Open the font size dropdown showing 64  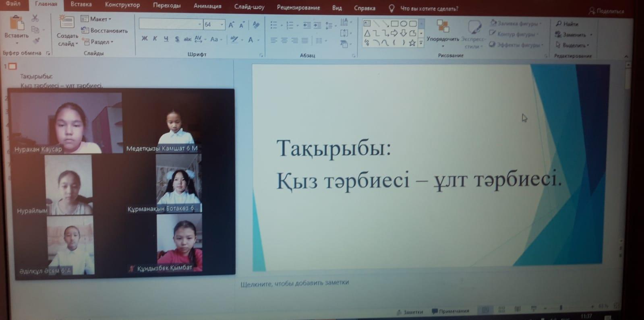[221, 25]
